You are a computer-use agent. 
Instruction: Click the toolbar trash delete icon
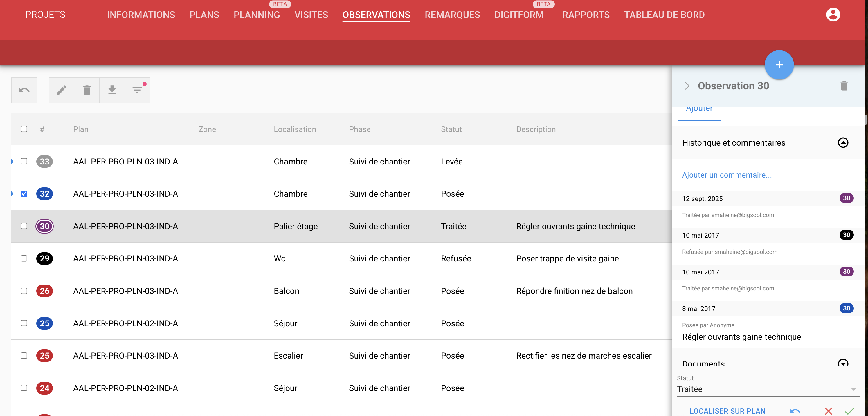coord(87,90)
